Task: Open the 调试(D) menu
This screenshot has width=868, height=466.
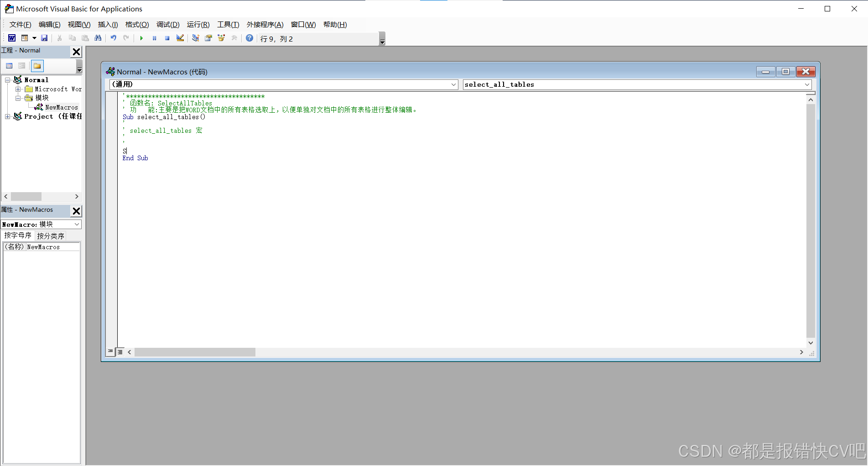Action: tap(168, 25)
